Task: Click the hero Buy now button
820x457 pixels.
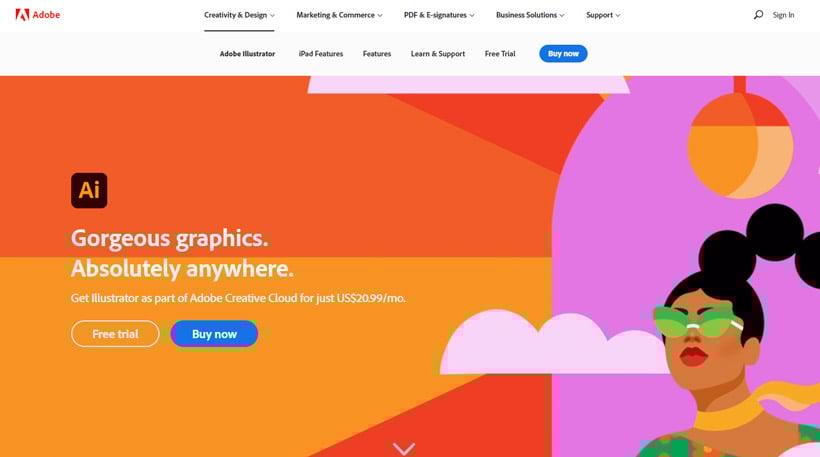Action: point(214,334)
